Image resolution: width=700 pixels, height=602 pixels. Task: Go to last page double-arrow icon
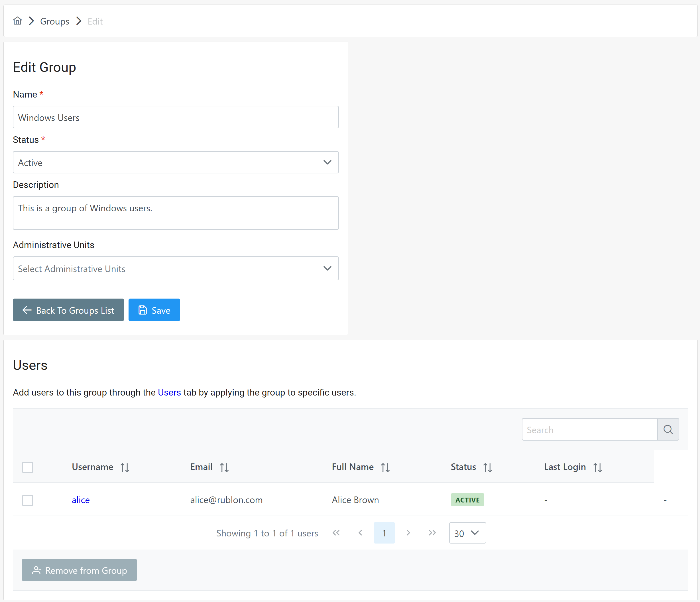[x=432, y=533]
